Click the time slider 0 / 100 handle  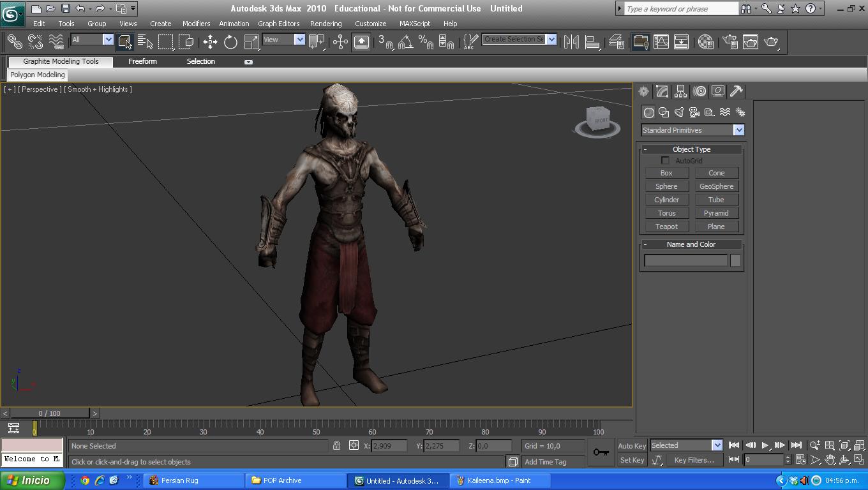click(50, 413)
